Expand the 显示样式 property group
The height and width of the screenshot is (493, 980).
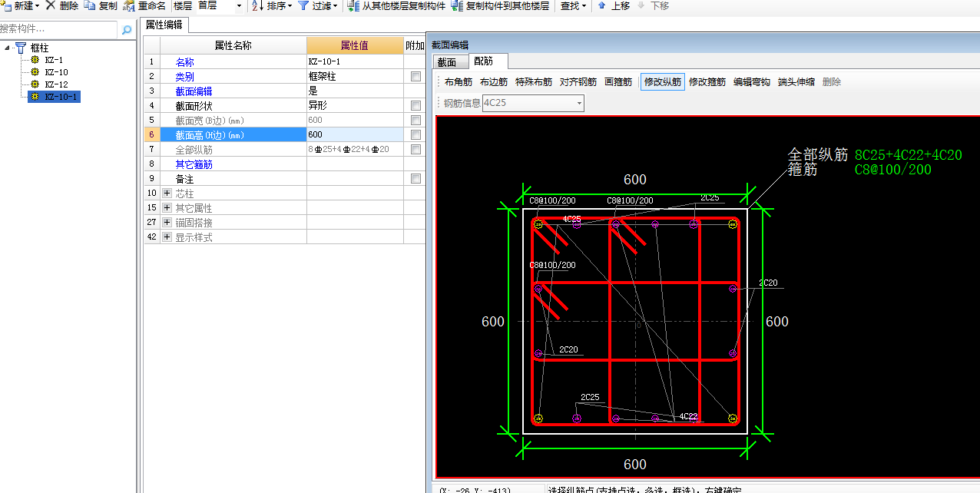[167, 237]
